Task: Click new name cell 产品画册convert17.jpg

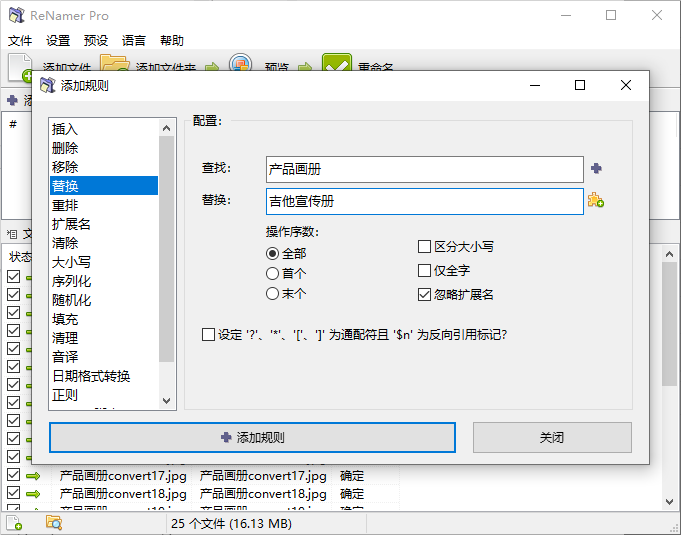Action: [263, 476]
